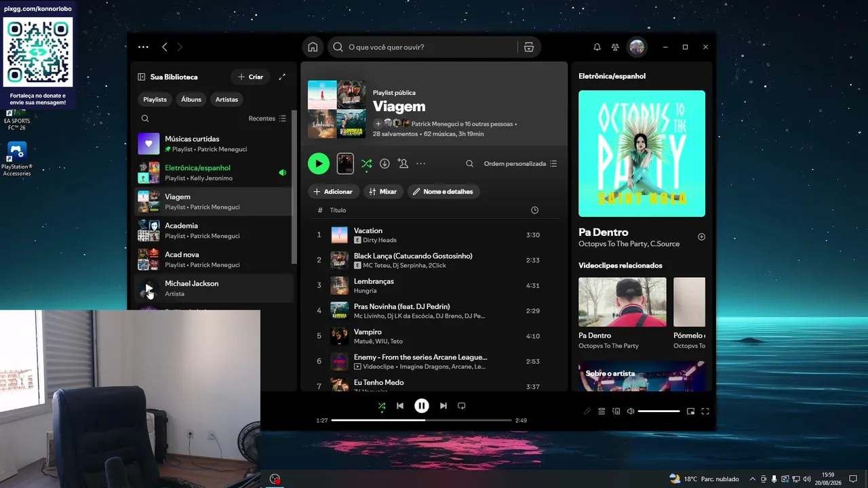This screenshot has width=868, height=488.
Task: Go to Spotify Home via the house icon
Action: pos(313,47)
